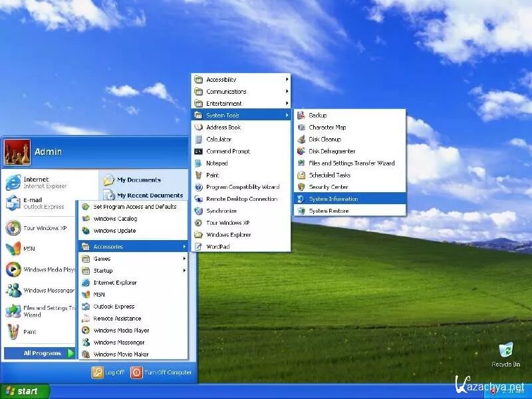This screenshot has height=399, width=532.
Task: Open Windows Explorer icon in Accessories
Action: pyautogui.click(x=198, y=235)
